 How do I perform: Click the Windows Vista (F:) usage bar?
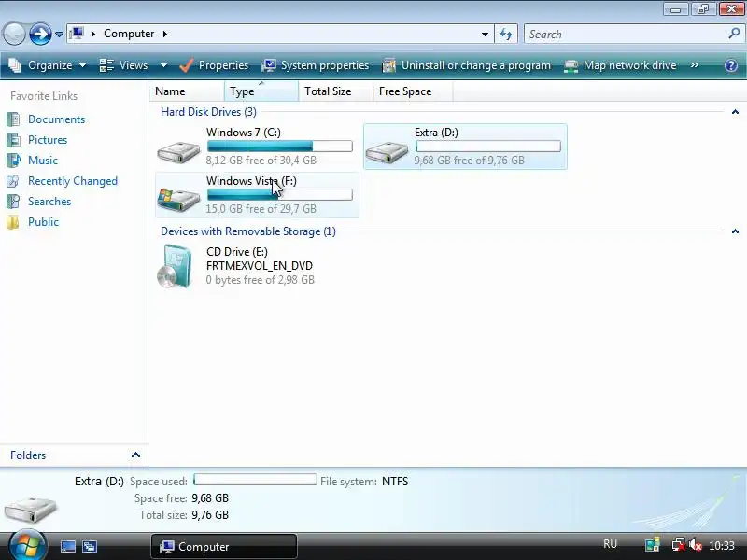(x=279, y=195)
